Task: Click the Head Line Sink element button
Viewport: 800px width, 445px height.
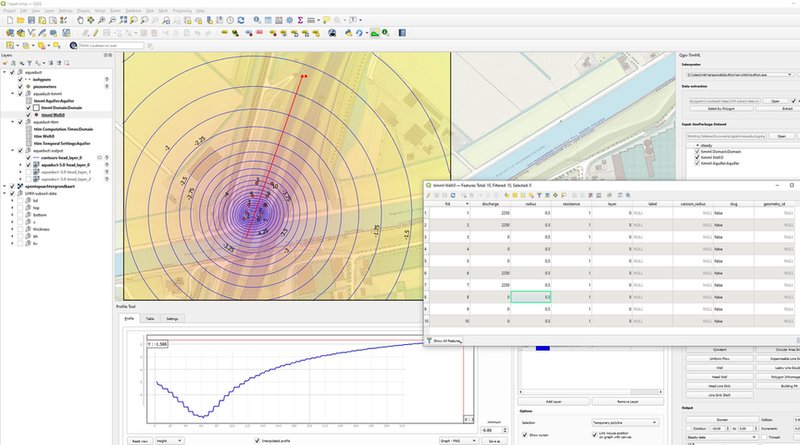Action: tap(719, 386)
